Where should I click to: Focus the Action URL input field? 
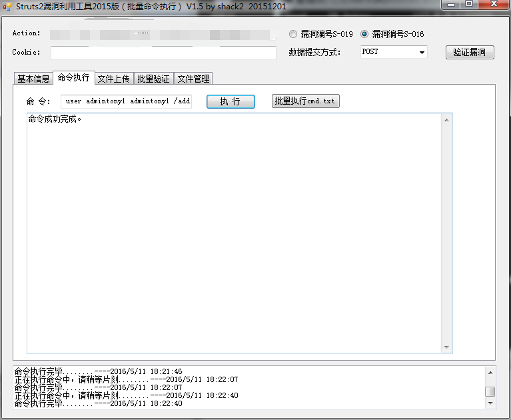(163, 34)
